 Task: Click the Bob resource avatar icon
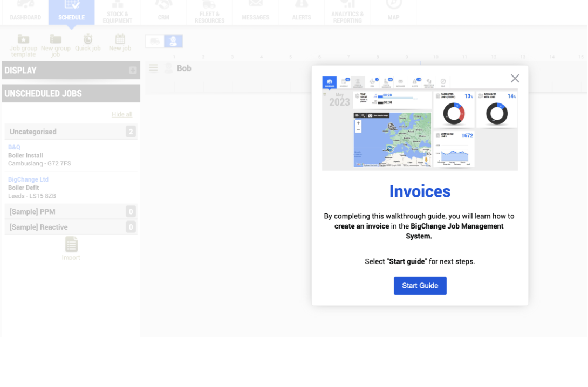pyautogui.click(x=169, y=68)
